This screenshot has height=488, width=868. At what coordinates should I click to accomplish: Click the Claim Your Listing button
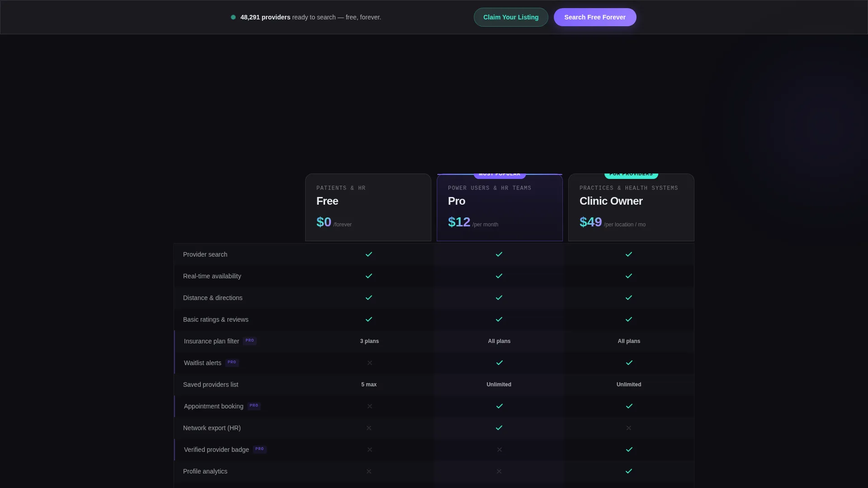click(x=511, y=17)
